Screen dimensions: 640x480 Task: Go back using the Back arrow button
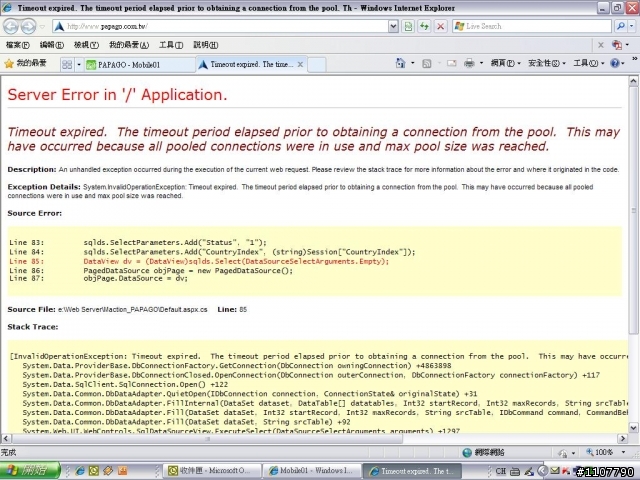[11, 27]
